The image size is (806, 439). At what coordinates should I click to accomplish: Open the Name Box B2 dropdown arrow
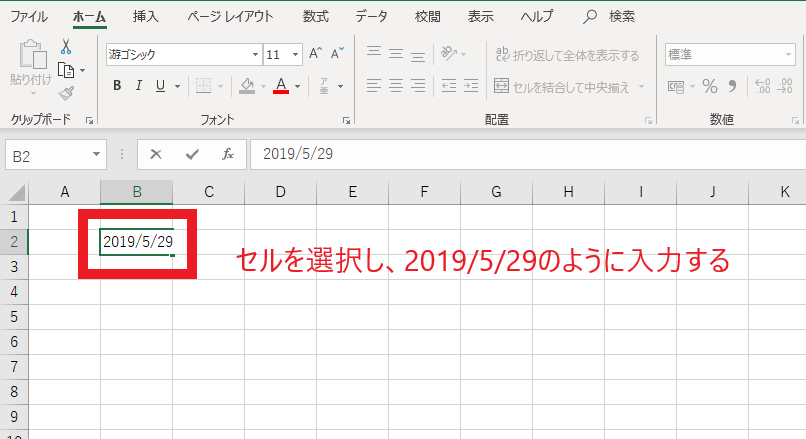96,154
